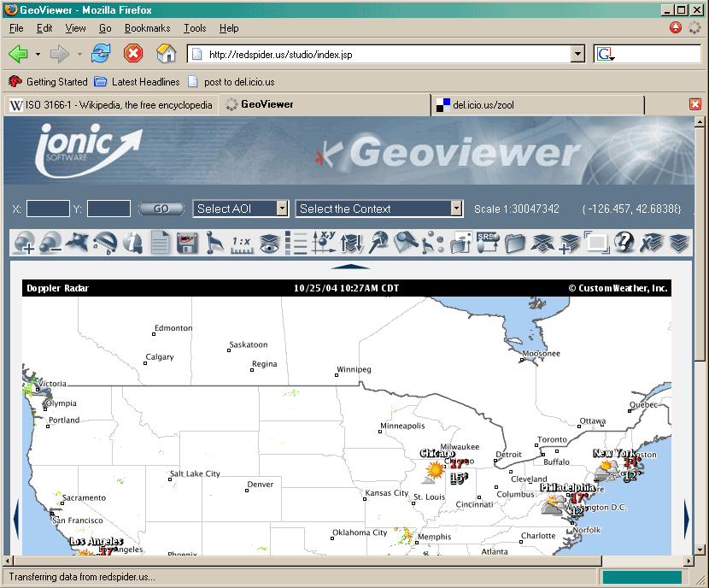This screenshot has width=709, height=588.
Task: Open the Bookmarks menu
Action: pos(147,28)
